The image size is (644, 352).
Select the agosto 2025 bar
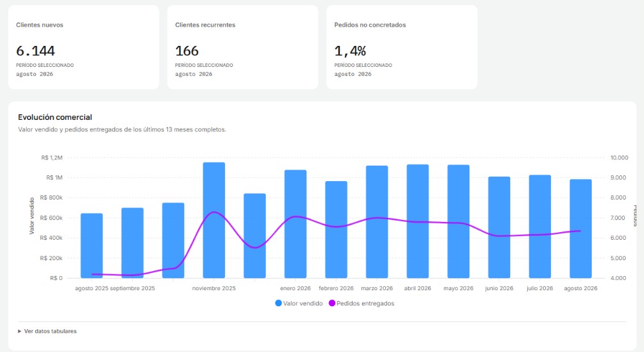coord(92,246)
